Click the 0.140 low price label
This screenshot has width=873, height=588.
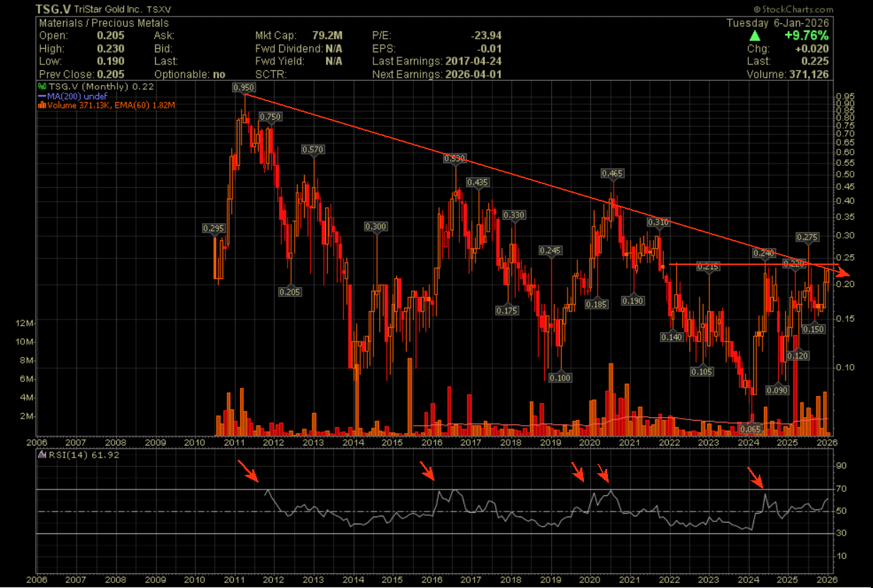point(672,337)
